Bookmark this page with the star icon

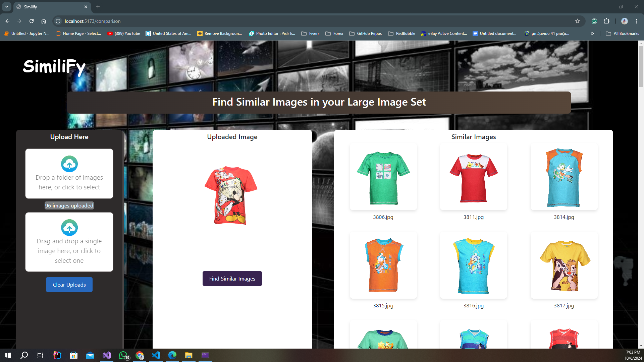coord(578,21)
